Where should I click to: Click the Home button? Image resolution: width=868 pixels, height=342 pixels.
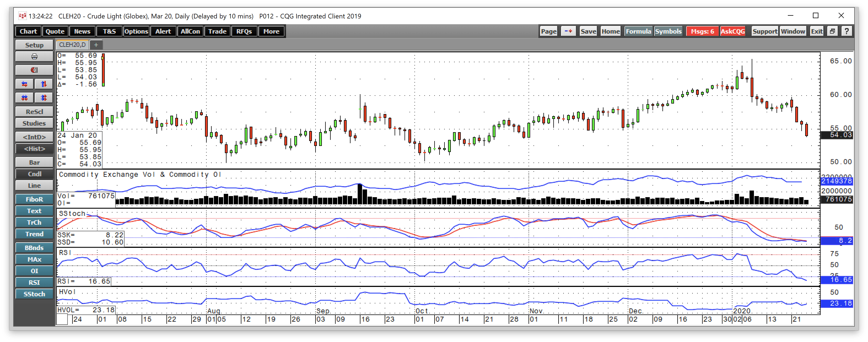point(611,31)
